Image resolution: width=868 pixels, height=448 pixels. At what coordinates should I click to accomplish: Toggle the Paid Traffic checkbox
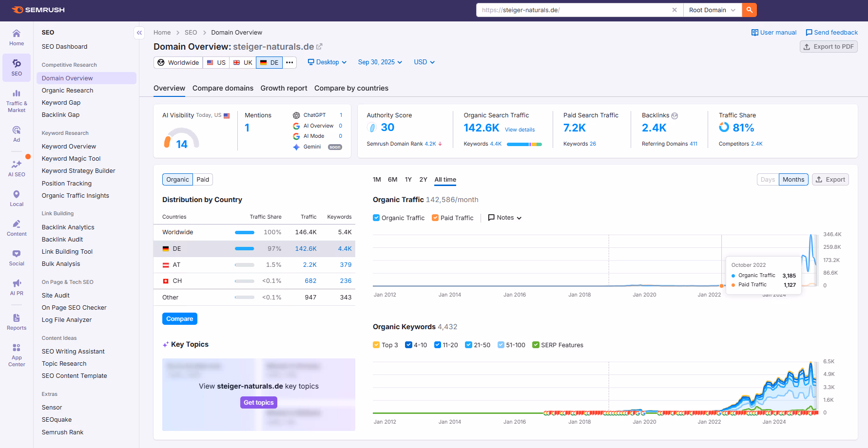click(x=435, y=218)
